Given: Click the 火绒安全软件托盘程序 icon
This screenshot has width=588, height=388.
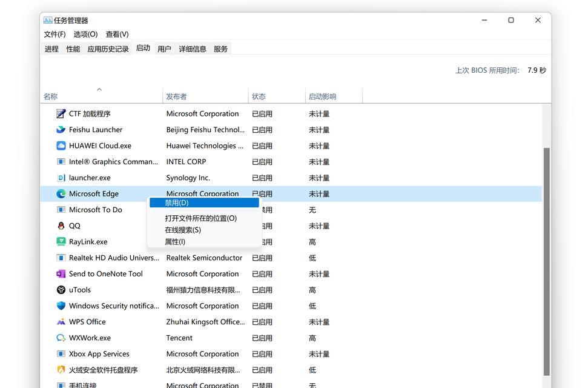Looking at the screenshot, I should 61,370.
